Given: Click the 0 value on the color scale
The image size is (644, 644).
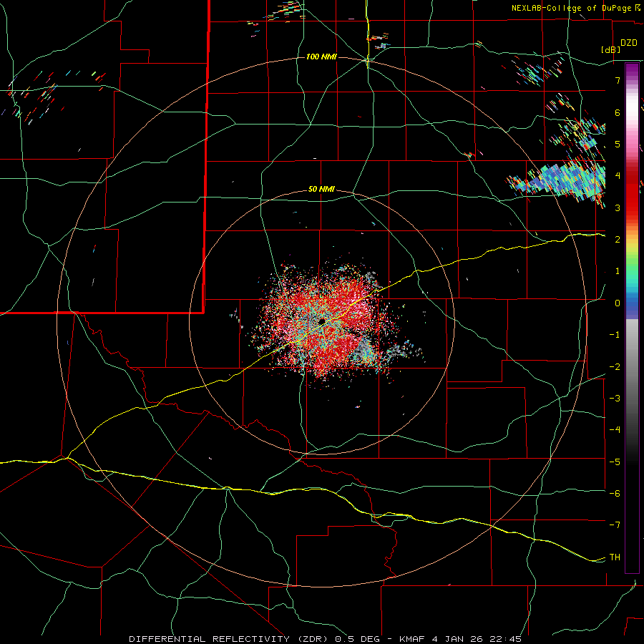Looking at the screenshot, I should [x=618, y=303].
